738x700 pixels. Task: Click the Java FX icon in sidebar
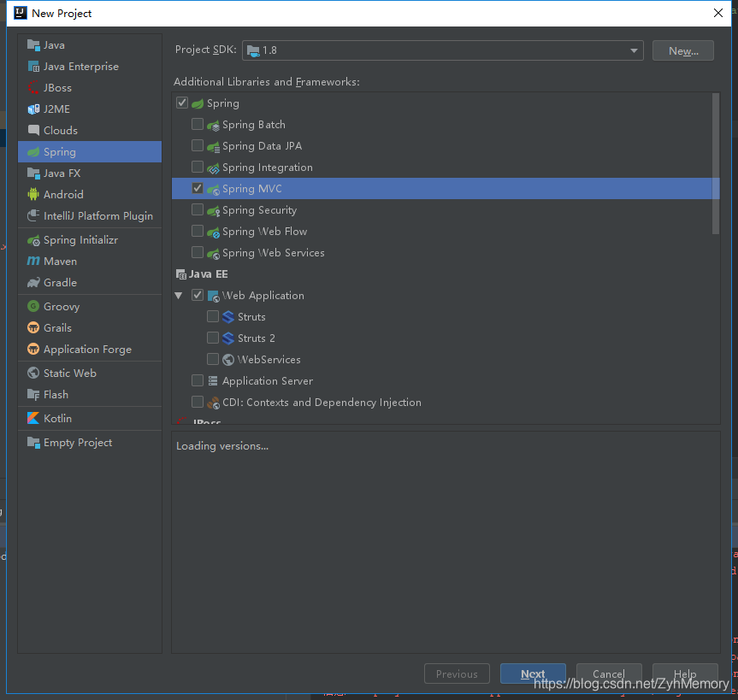click(33, 174)
